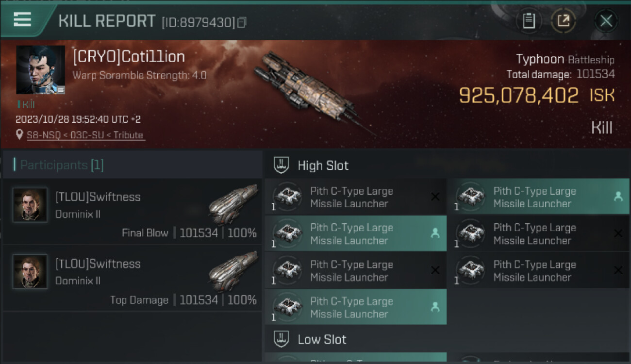Screen dimensions: 631x364
Task: Close the kill report window
Action: pos(606,21)
